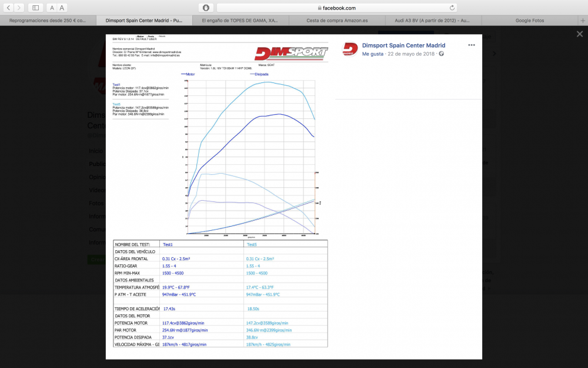The width and height of the screenshot is (588, 368).
Task: Switch to El engaño de TOPES DE GAMA tab
Action: [x=240, y=20]
